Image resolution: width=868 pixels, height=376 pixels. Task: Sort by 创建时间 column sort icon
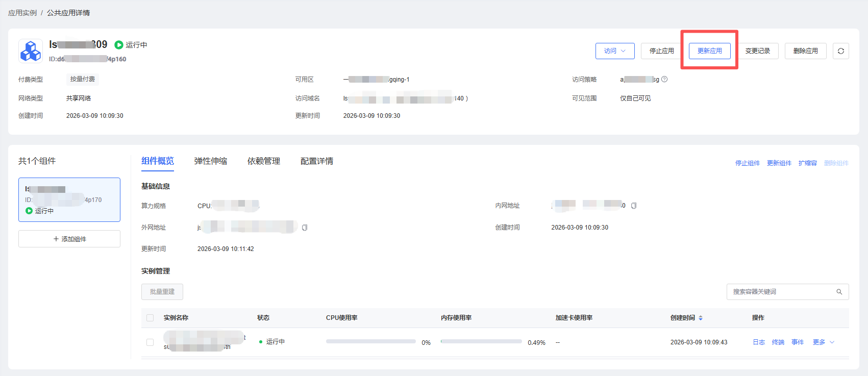click(701, 318)
